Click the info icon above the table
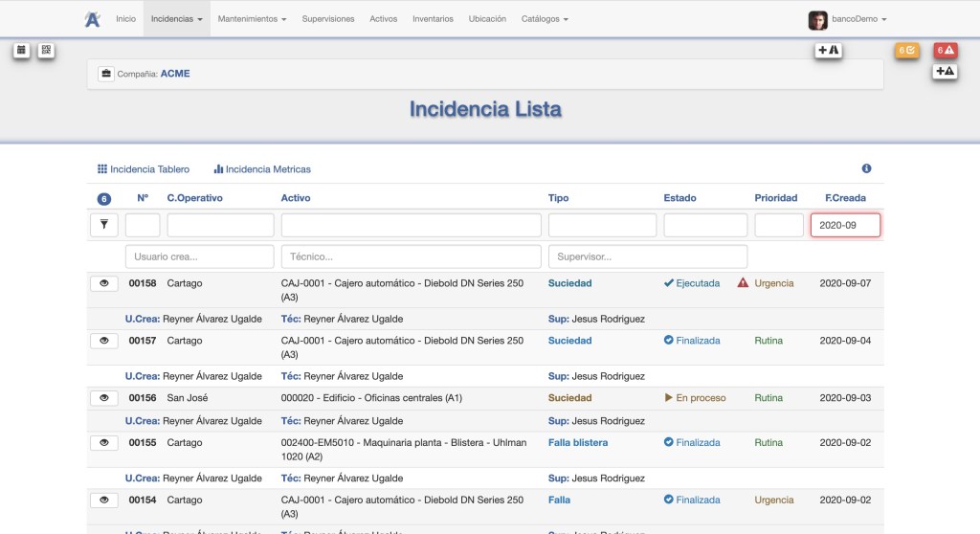 [x=866, y=168]
